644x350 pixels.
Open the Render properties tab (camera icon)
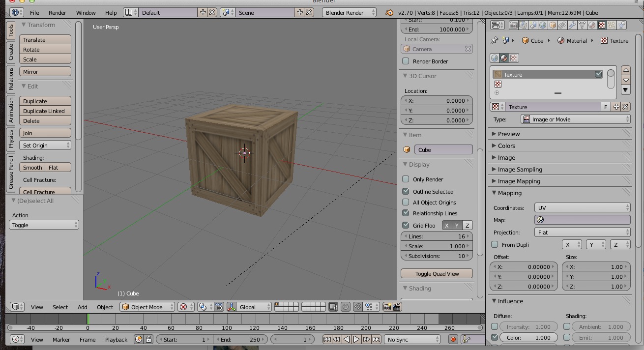tap(513, 25)
